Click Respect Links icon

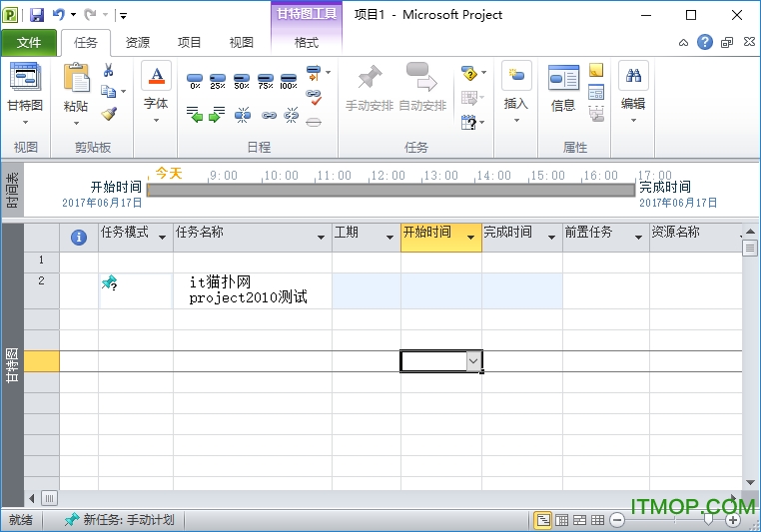314,98
